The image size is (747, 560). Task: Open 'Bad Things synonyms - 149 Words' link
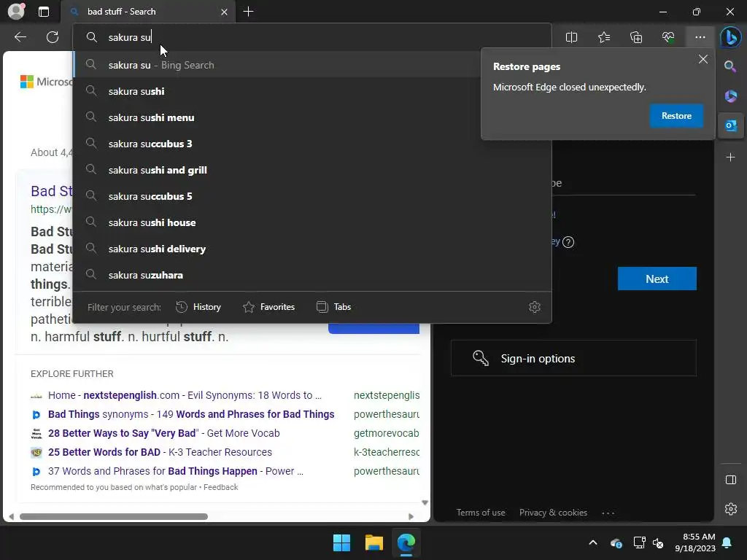[191, 414]
